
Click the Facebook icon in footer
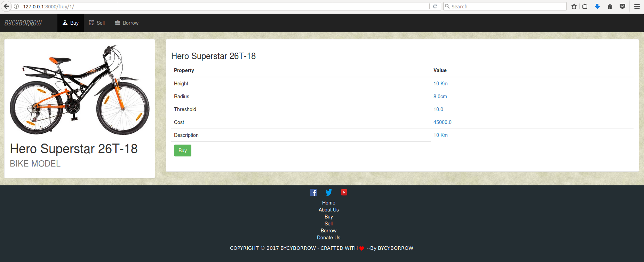point(313,192)
